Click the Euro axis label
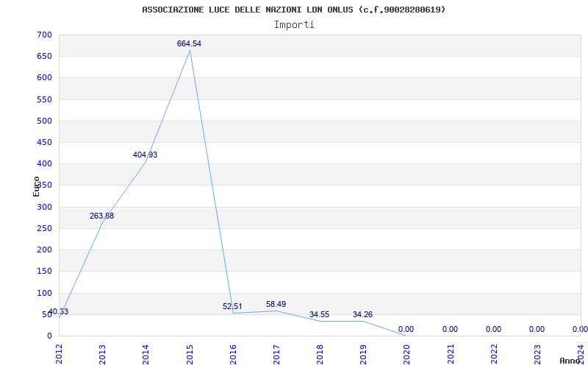 tap(36, 186)
